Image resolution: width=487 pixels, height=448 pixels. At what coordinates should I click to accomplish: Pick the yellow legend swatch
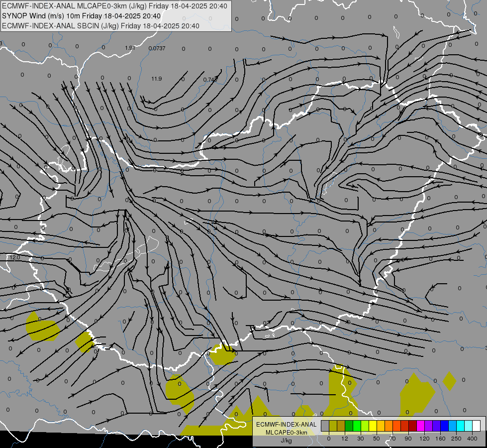373,426
